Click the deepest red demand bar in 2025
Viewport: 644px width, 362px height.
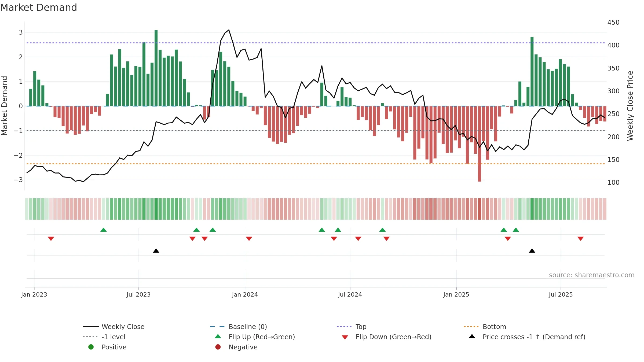[479, 144]
